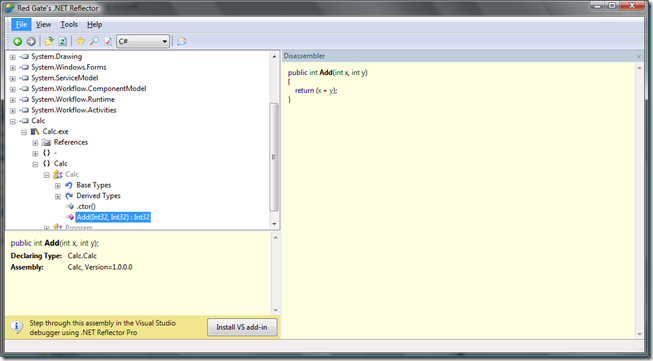Select the .ctor() constructor item
This screenshot has height=361, width=653.
[x=86, y=207]
